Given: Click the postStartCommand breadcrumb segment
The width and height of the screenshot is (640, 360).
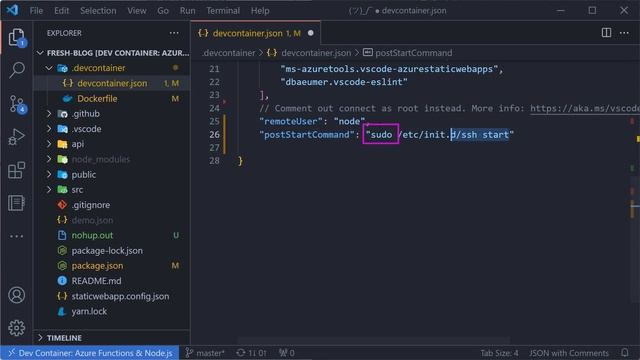Looking at the screenshot, I should pyautogui.click(x=408, y=53).
